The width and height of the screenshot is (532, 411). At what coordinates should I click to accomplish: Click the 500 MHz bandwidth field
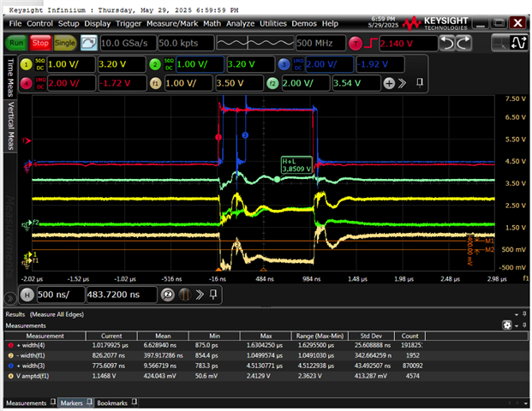point(320,43)
